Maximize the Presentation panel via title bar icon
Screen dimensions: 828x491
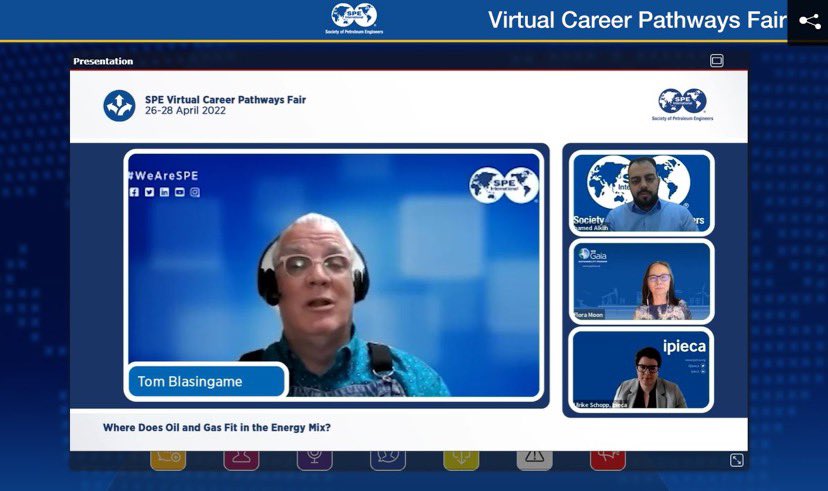pyautogui.click(x=717, y=61)
